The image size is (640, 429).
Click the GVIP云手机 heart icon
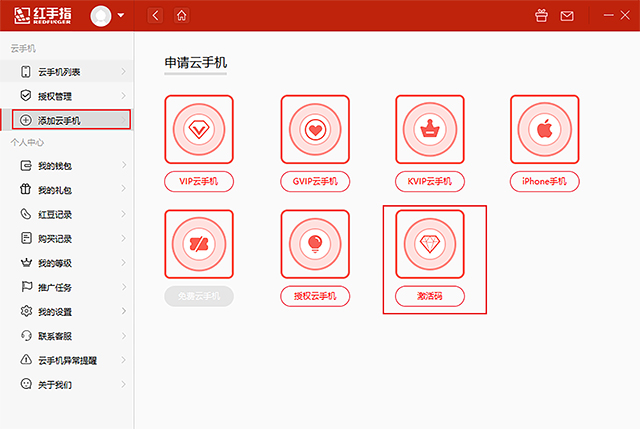point(315,129)
